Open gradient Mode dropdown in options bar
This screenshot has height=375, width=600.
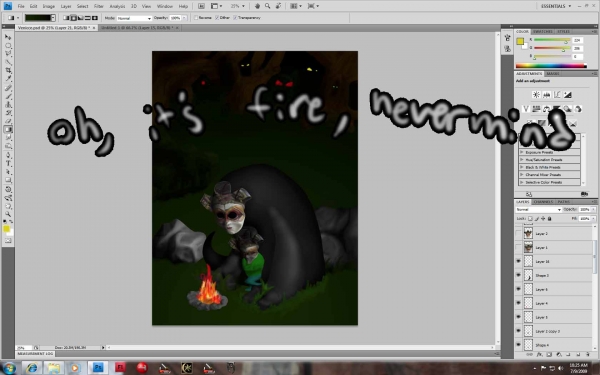pyautogui.click(x=134, y=18)
